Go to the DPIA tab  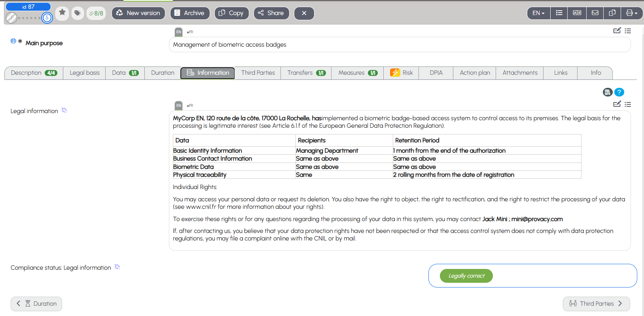click(x=436, y=73)
